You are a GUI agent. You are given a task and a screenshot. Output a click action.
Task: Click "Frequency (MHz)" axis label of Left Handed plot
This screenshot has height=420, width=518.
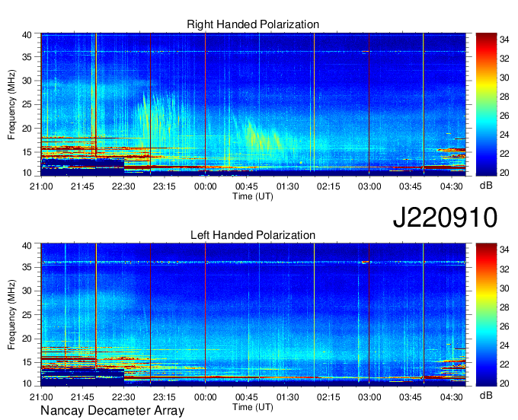11,315
